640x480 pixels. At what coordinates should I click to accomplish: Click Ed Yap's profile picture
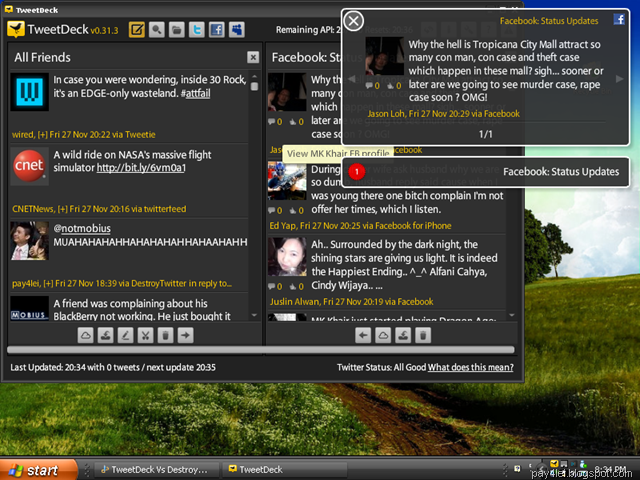287,180
